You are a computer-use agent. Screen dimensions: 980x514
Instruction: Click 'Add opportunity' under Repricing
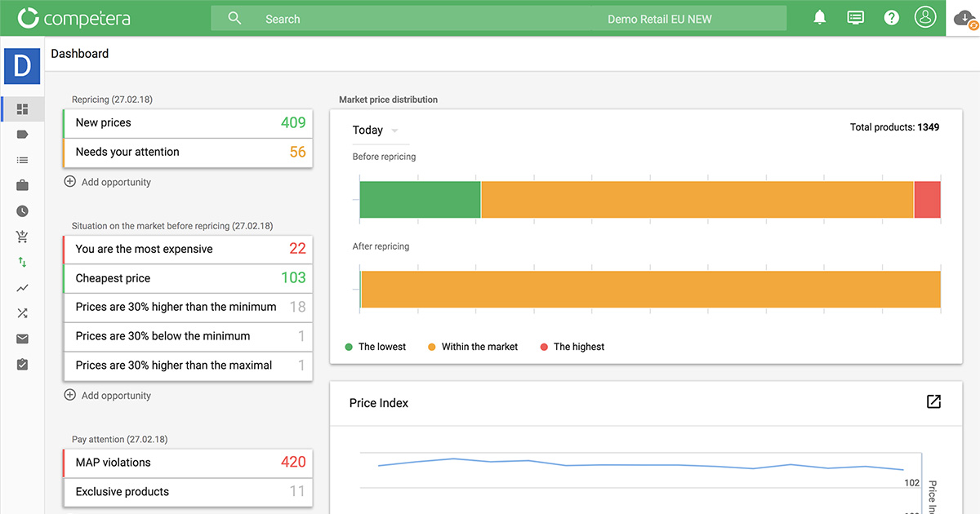pyautogui.click(x=107, y=181)
